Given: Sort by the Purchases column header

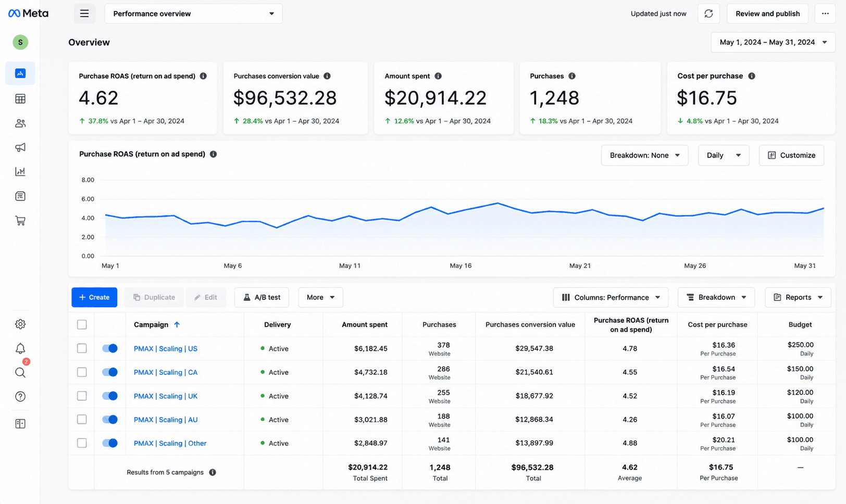Looking at the screenshot, I should [x=439, y=324].
